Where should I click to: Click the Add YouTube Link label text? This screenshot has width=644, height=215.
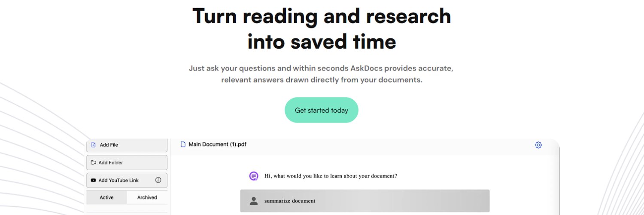118,180
